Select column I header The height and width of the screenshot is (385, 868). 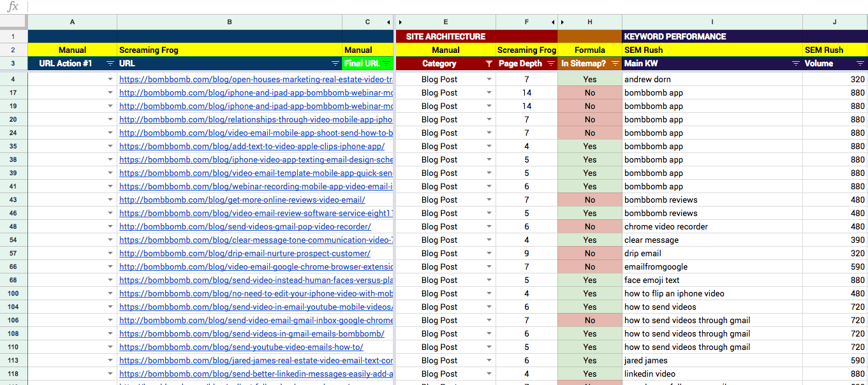coord(712,22)
